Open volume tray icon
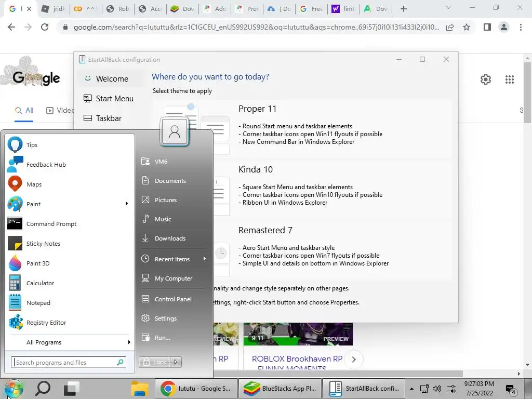 click(x=437, y=389)
